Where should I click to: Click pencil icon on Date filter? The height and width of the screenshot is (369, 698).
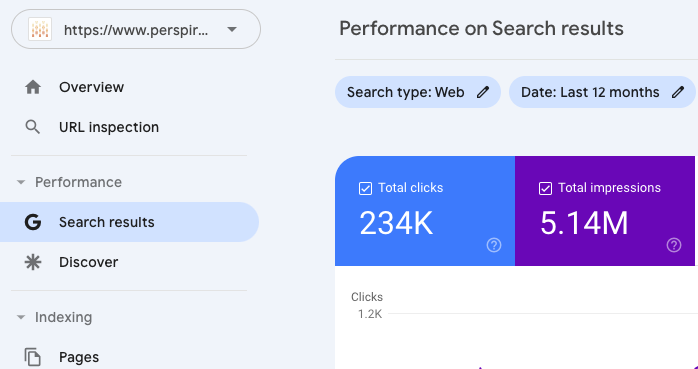point(678,92)
